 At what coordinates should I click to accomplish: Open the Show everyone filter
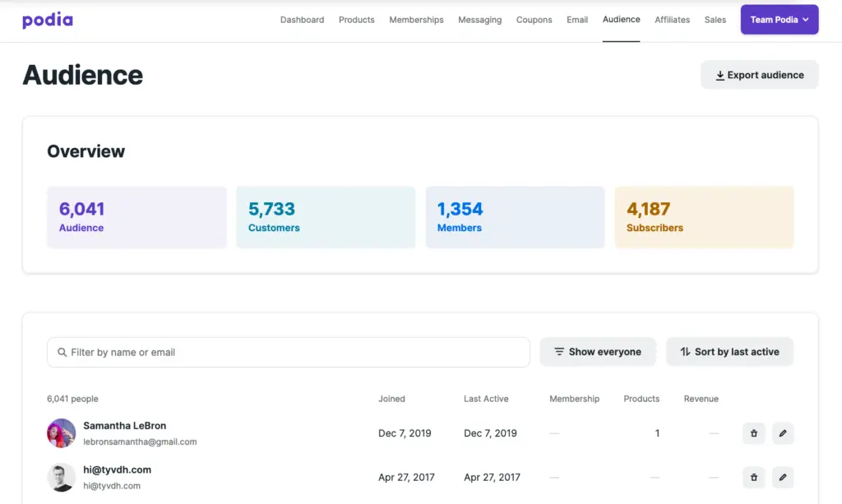click(597, 352)
